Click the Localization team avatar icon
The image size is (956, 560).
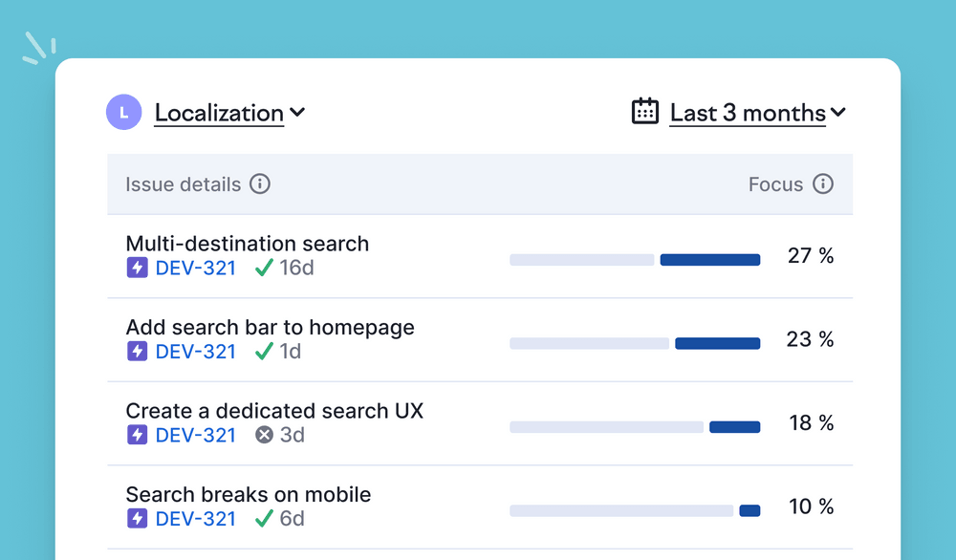click(x=124, y=113)
